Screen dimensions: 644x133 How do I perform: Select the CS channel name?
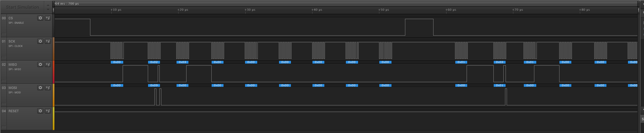pos(11,18)
